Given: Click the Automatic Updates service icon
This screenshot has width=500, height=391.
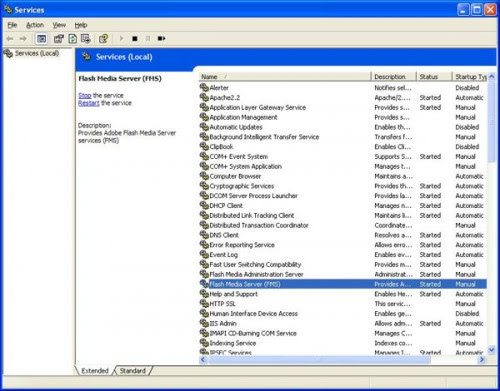Looking at the screenshot, I should tap(204, 127).
